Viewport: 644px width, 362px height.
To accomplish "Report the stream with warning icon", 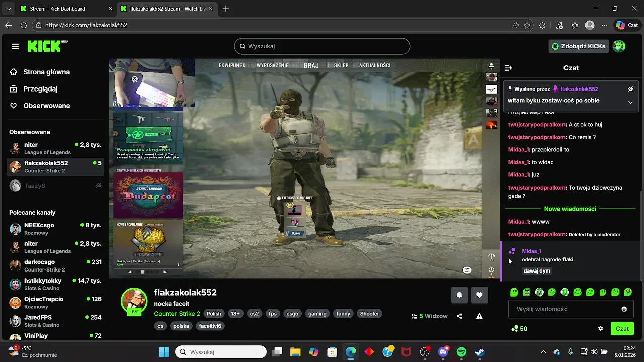I will (479, 316).
